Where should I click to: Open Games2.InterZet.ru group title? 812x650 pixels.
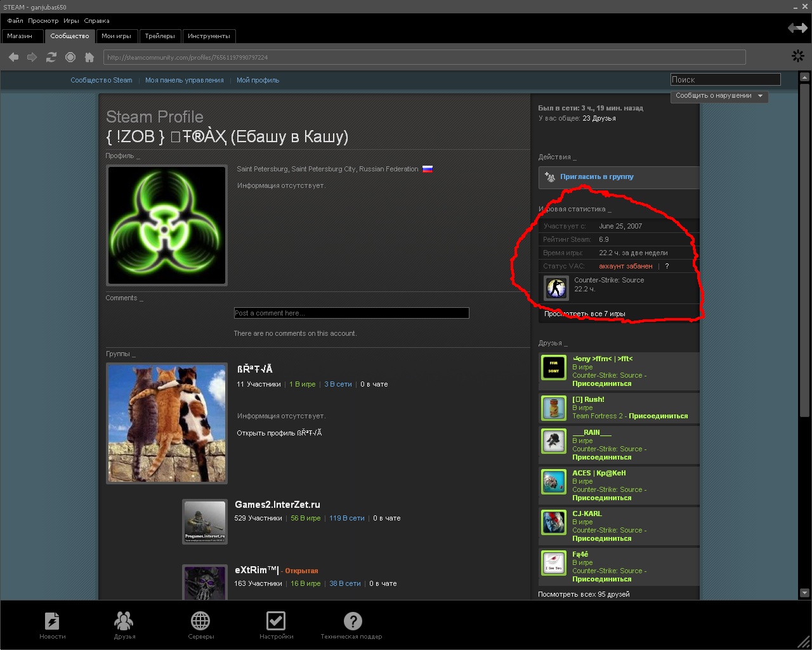(x=277, y=505)
